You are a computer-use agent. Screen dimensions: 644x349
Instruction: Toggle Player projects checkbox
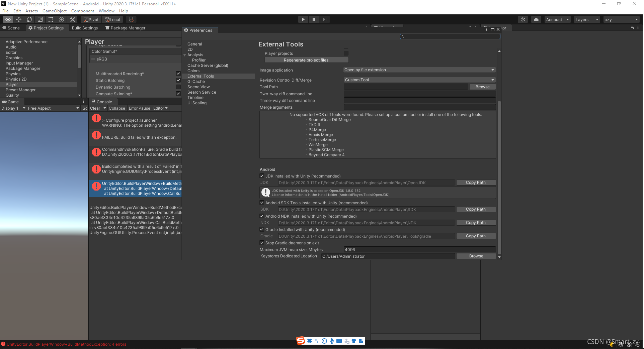click(346, 53)
